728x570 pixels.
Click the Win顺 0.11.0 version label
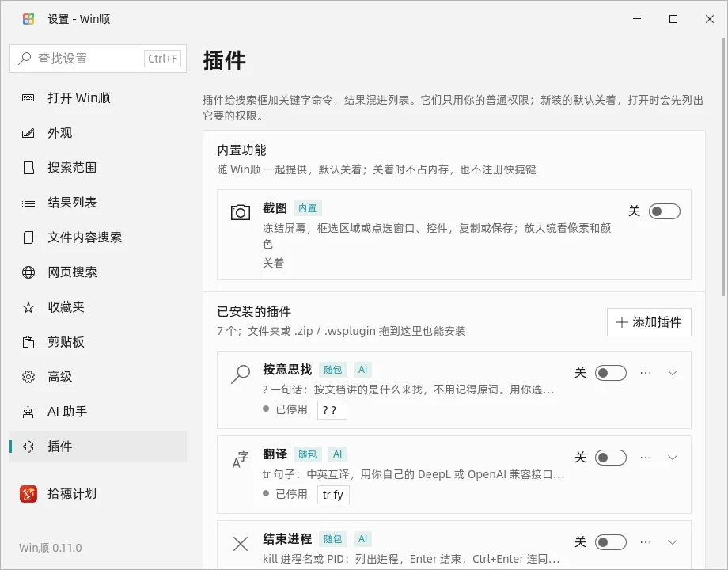click(x=51, y=548)
